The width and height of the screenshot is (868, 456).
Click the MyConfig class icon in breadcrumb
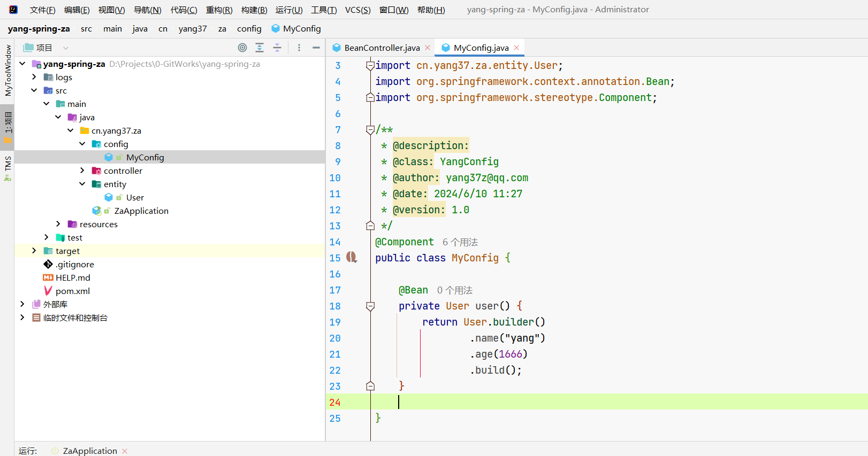[x=276, y=28]
